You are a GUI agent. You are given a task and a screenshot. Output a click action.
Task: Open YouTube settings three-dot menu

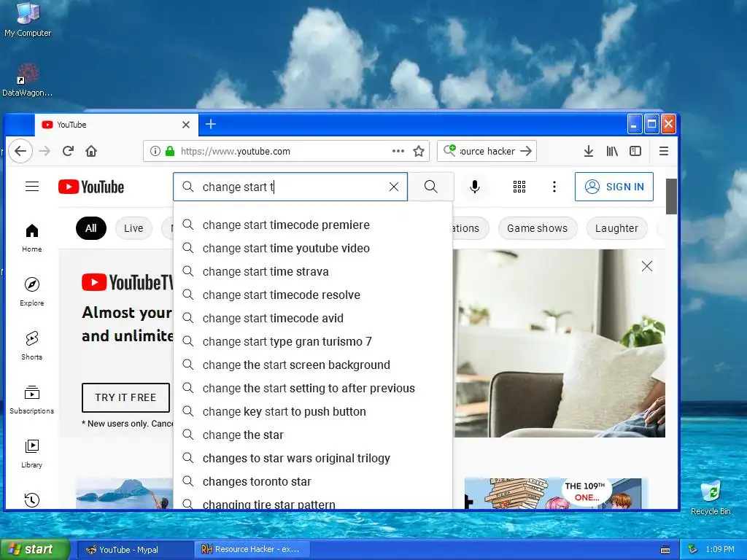(x=554, y=187)
